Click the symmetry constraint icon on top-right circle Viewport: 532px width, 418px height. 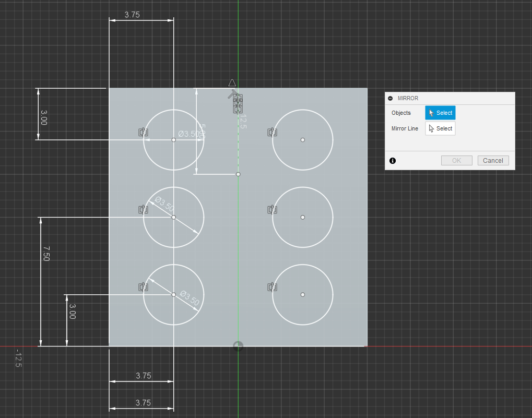(x=271, y=133)
